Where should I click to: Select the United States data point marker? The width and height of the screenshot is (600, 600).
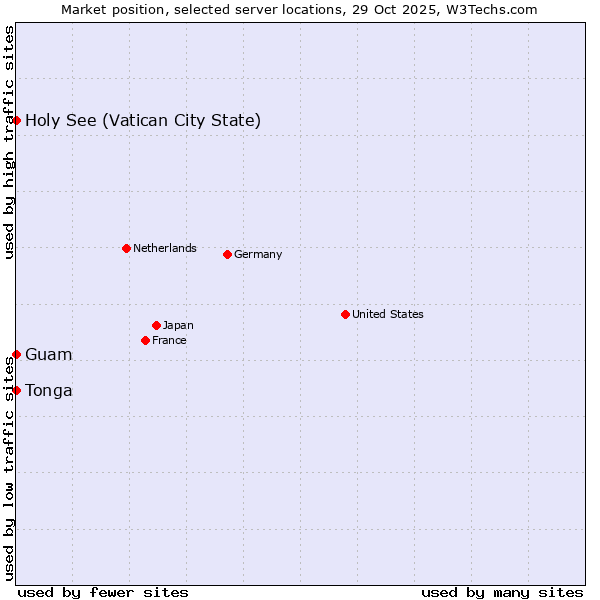pyautogui.click(x=345, y=314)
